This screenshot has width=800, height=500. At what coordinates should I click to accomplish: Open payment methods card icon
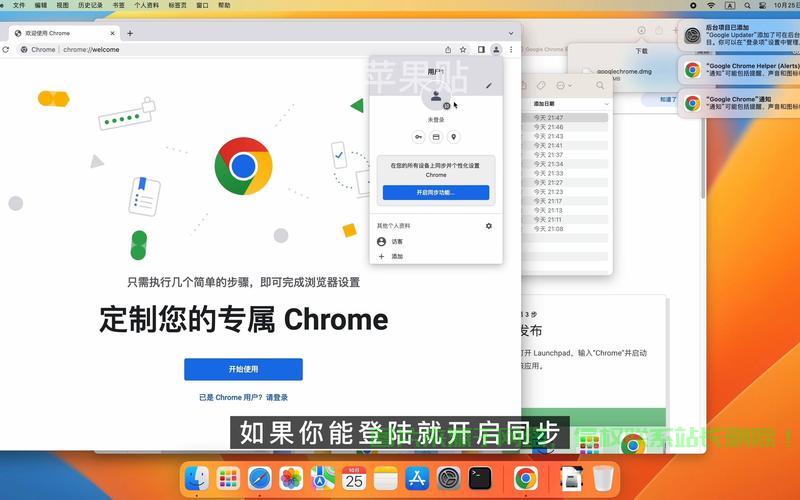[436, 137]
